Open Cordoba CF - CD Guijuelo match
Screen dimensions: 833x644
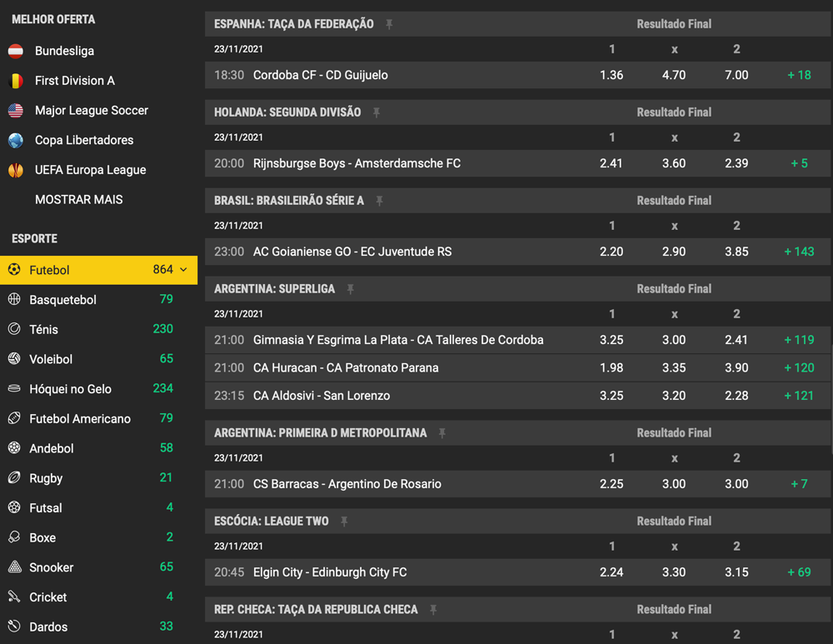click(x=321, y=75)
